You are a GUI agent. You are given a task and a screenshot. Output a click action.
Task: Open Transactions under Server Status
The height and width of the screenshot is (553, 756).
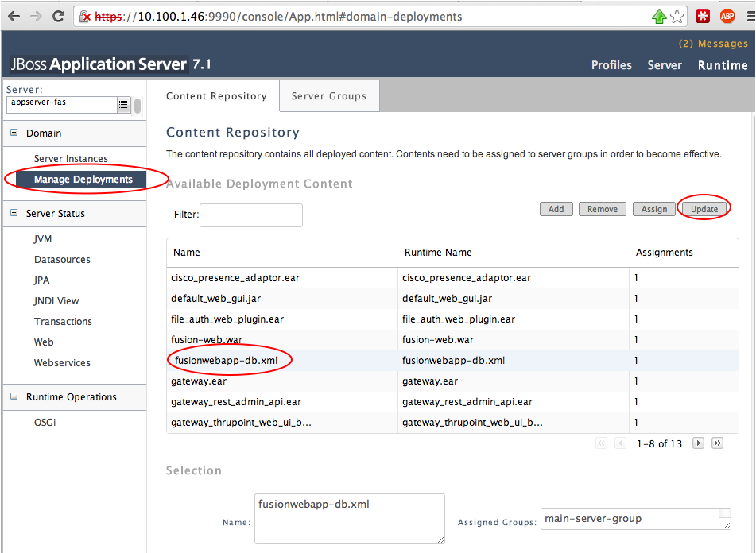click(63, 321)
